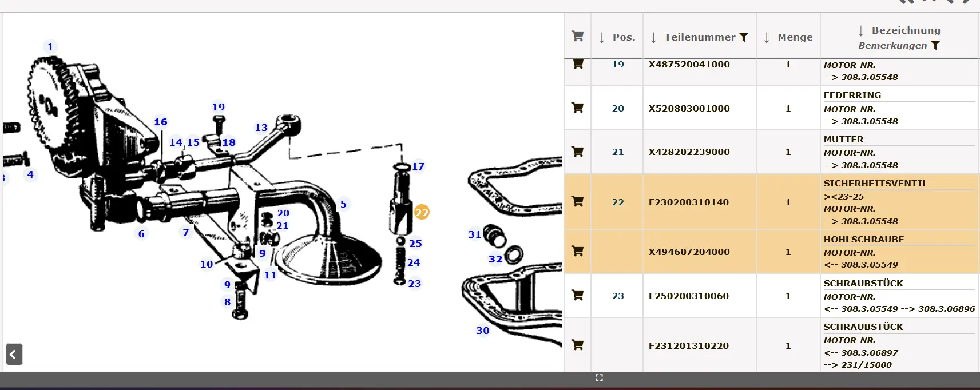Click position number 20 link in table
This screenshot has height=390, width=980.
(x=618, y=108)
